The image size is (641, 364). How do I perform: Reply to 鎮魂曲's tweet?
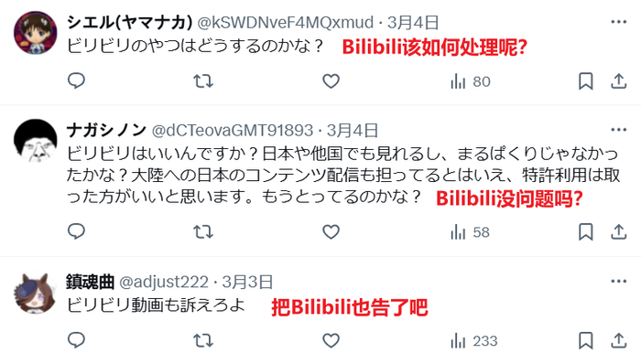pyautogui.click(x=76, y=340)
